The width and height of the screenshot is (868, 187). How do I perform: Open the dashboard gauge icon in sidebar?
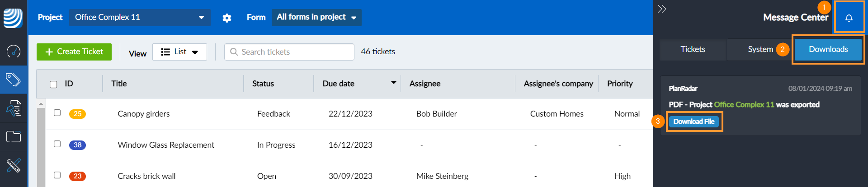(14, 51)
